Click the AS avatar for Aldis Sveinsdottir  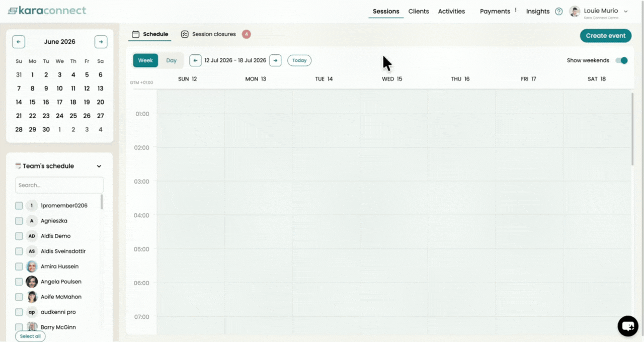coord(32,251)
